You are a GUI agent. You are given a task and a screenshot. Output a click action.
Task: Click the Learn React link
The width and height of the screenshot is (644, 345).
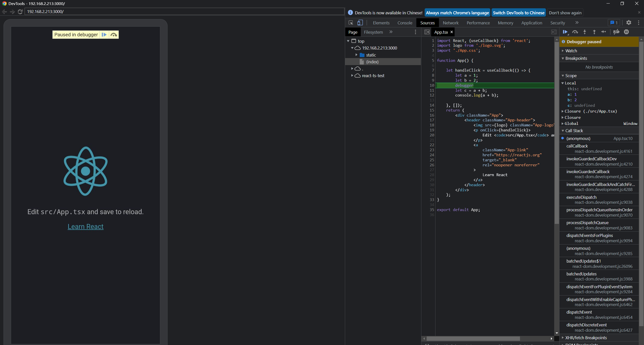[86, 227]
